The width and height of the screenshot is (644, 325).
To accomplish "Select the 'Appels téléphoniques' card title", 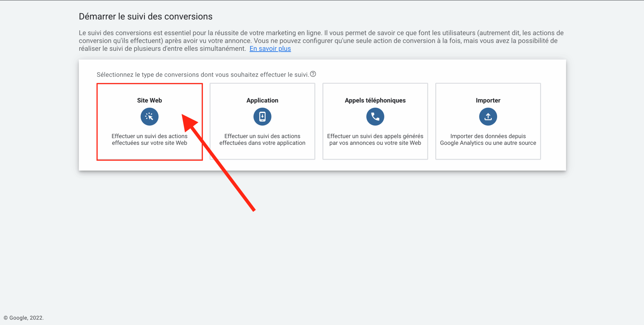I will [375, 100].
